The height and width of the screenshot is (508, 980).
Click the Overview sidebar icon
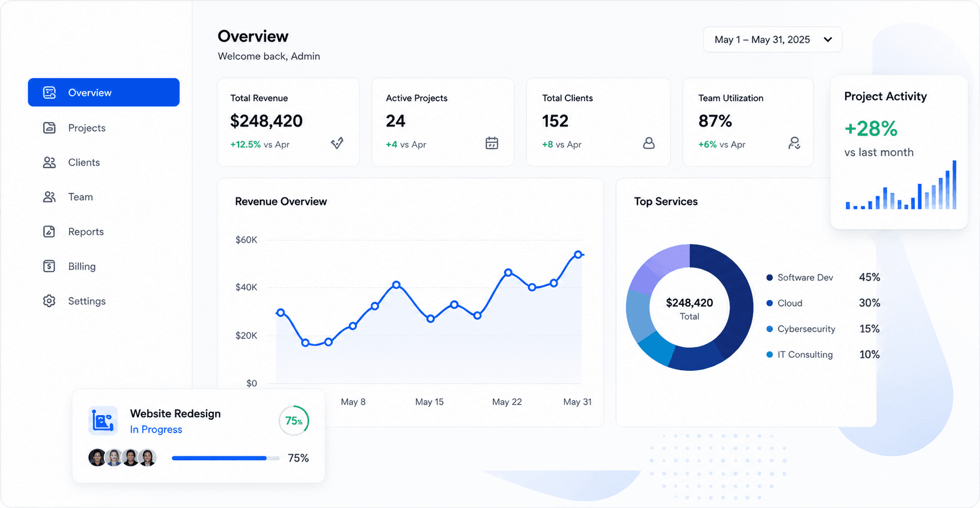pos(50,93)
